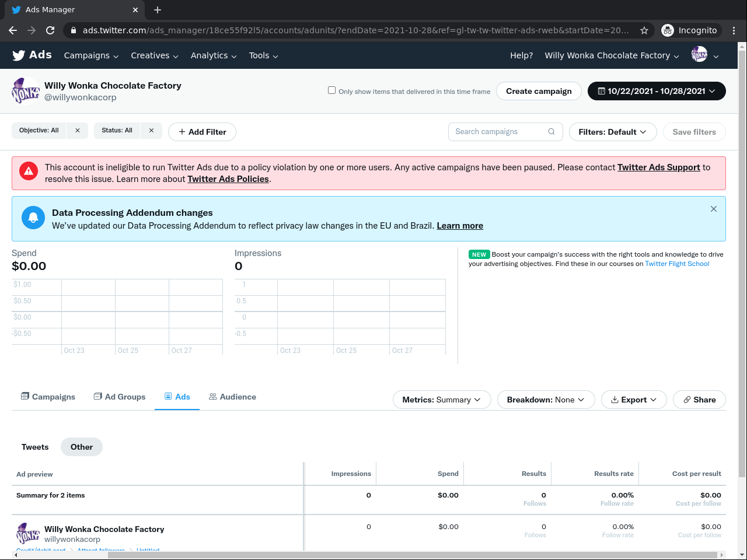747x560 pixels.
Task: Click the horizontal scrollbar right arrow
Action: coord(722,555)
